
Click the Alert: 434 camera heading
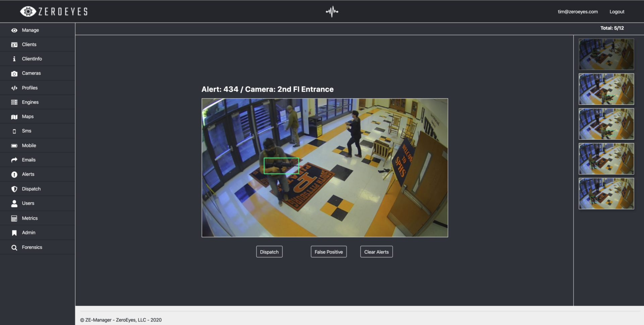(267, 89)
